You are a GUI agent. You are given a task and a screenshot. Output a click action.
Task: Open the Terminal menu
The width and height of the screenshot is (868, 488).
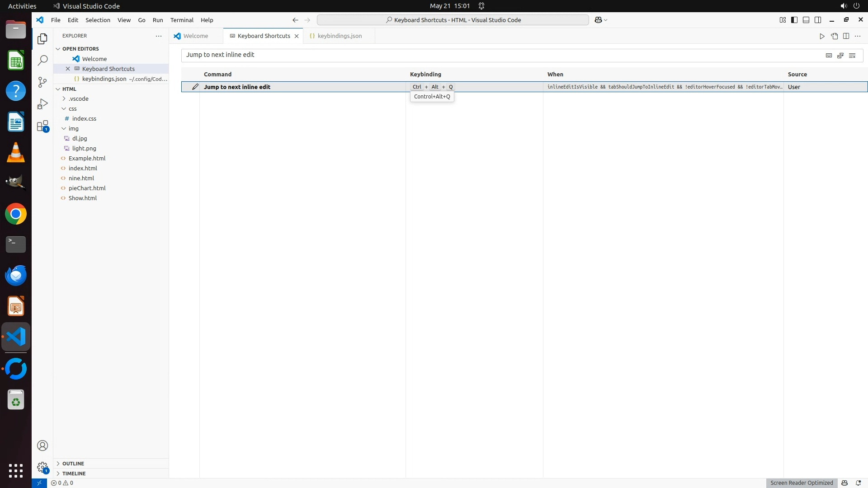(182, 20)
